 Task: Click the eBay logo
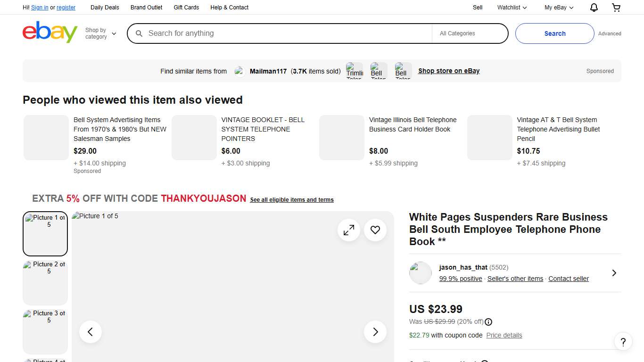[x=50, y=33]
